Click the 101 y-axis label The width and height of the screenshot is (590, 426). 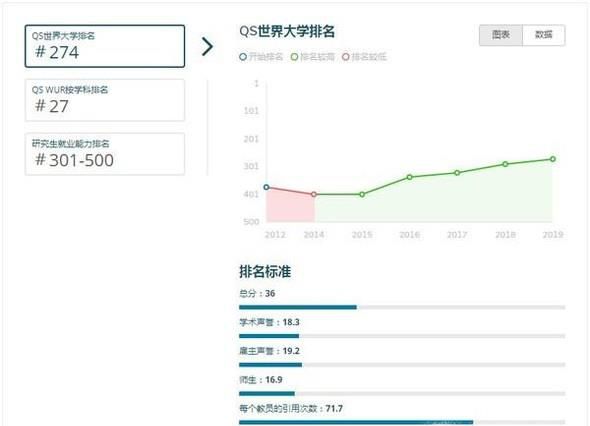pyautogui.click(x=251, y=111)
